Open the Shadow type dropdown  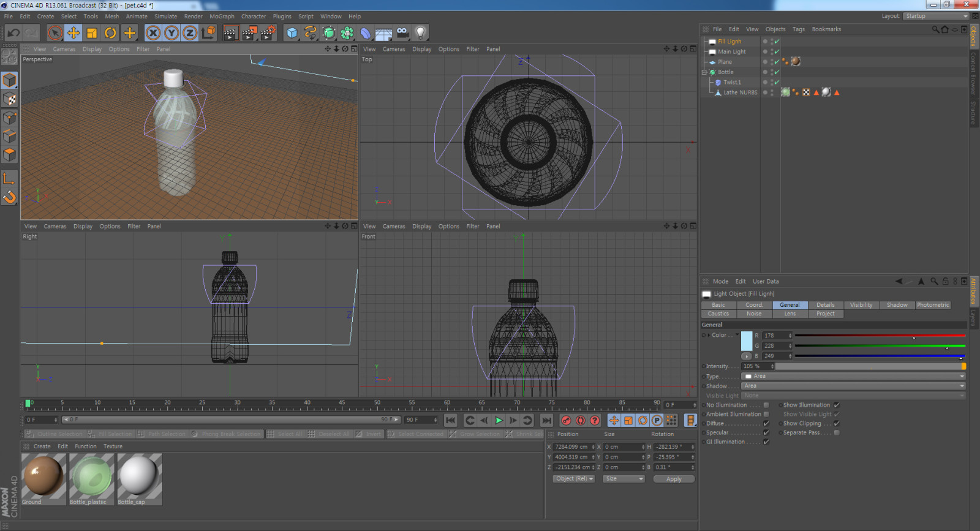pyautogui.click(x=853, y=386)
